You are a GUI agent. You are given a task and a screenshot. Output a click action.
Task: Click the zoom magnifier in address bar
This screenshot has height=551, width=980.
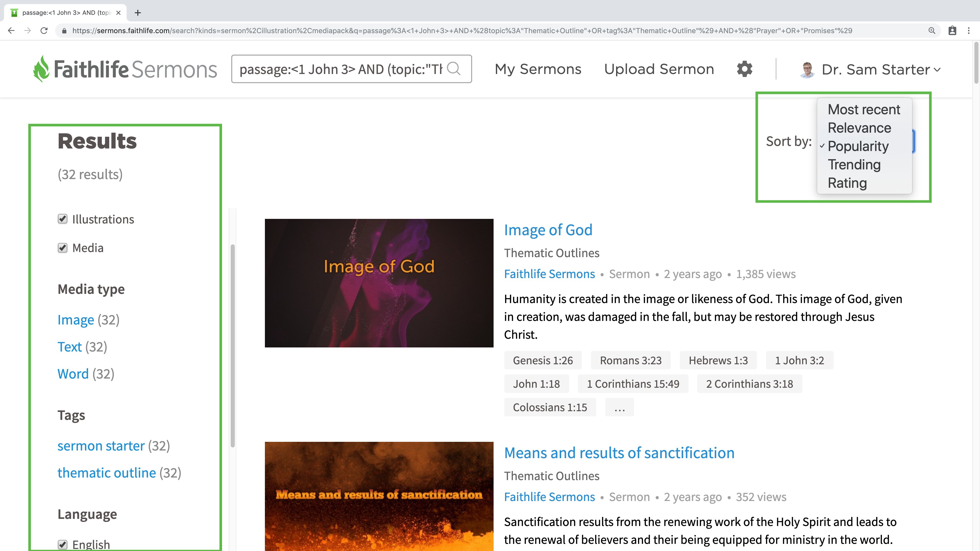coord(932,30)
